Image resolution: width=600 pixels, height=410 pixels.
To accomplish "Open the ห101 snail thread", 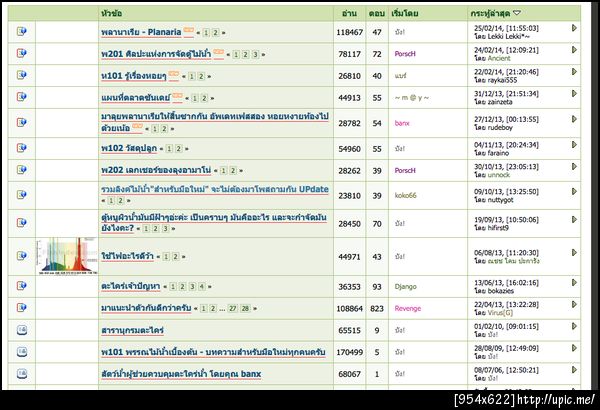I will pyautogui.click(x=134, y=76).
